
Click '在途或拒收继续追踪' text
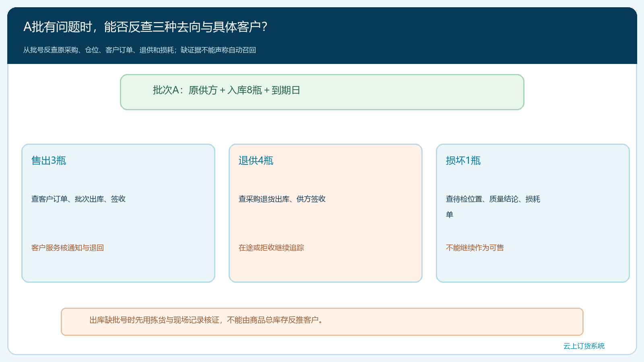271,248
